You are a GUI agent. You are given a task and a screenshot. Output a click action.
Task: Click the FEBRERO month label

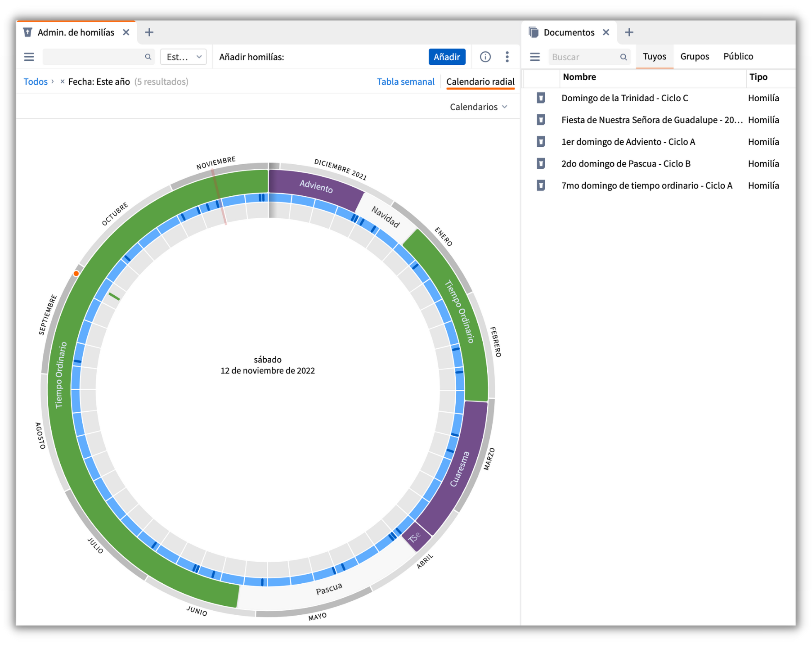495,342
